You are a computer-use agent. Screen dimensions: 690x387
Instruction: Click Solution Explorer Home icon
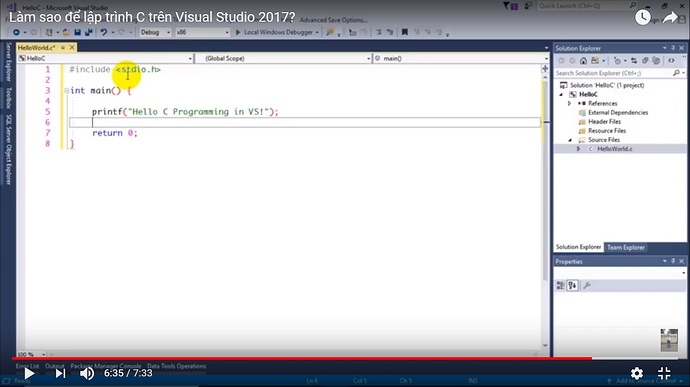coord(583,61)
